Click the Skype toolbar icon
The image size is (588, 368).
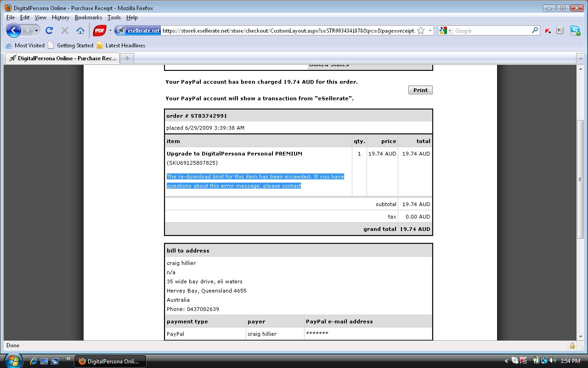575,30
